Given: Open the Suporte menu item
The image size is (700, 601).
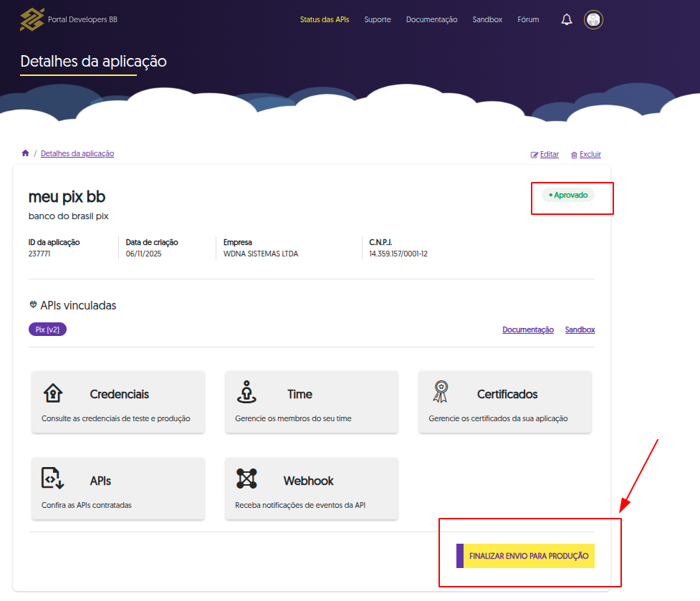Looking at the screenshot, I should (378, 20).
